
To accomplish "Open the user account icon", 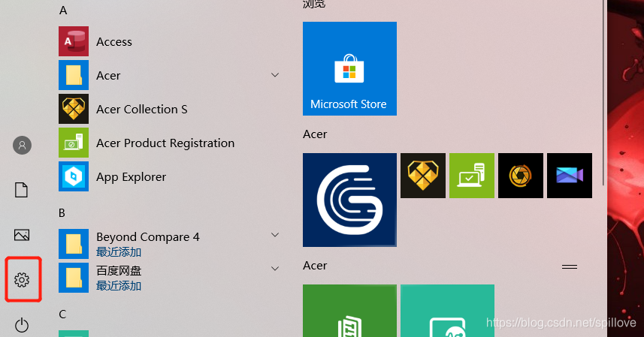I will pos(23,145).
